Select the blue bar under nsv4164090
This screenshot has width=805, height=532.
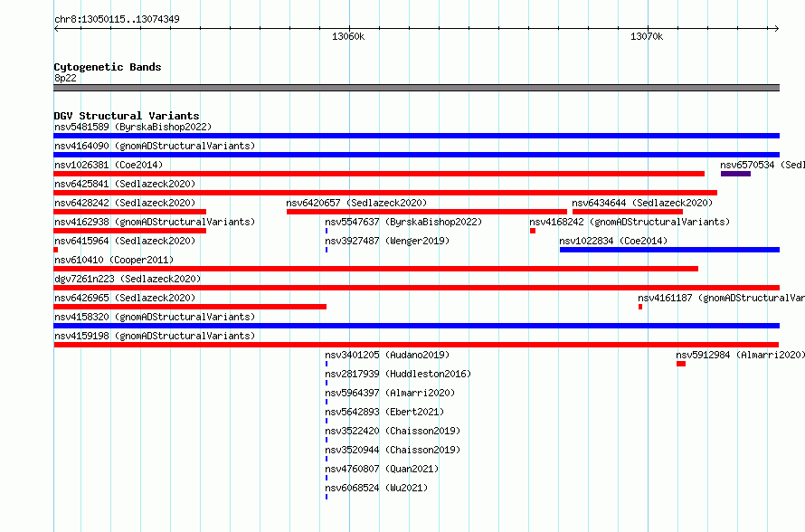pyautogui.click(x=416, y=155)
